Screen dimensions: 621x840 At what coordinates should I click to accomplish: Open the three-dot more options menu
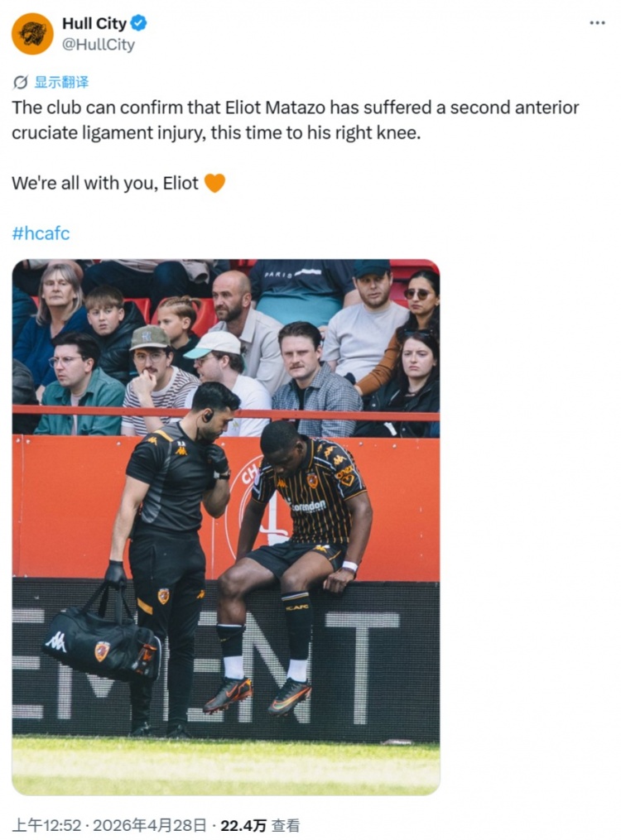point(597,23)
